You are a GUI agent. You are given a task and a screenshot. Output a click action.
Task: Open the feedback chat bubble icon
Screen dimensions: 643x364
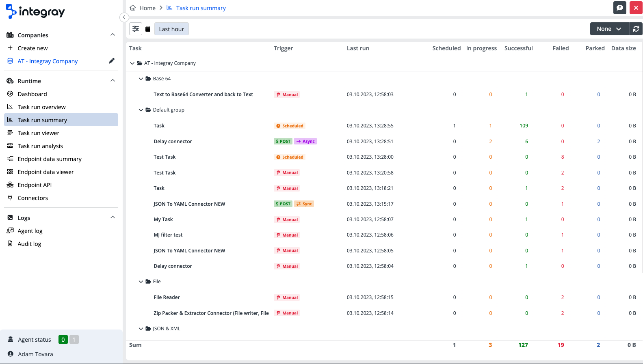tap(619, 8)
